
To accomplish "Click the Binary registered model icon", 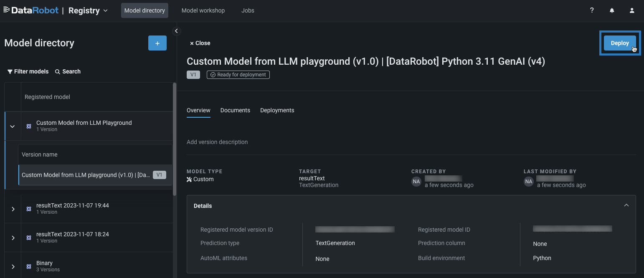I will [29, 266].
